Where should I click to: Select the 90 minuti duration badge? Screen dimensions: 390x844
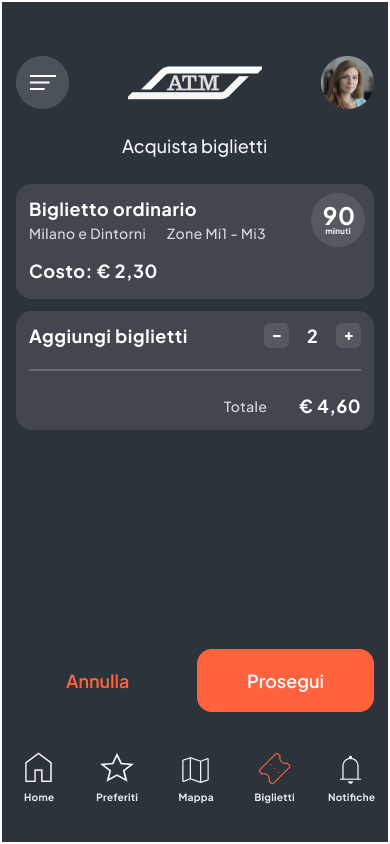338,220
